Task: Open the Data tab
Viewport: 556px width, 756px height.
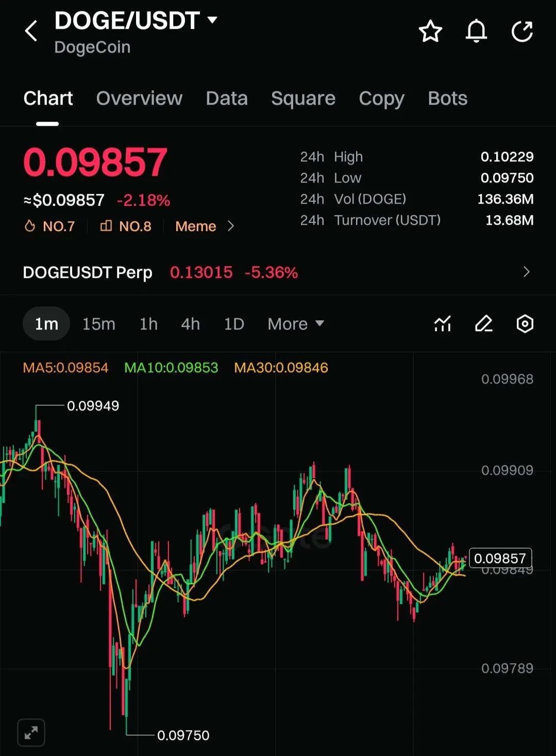Action: [227, 98]
